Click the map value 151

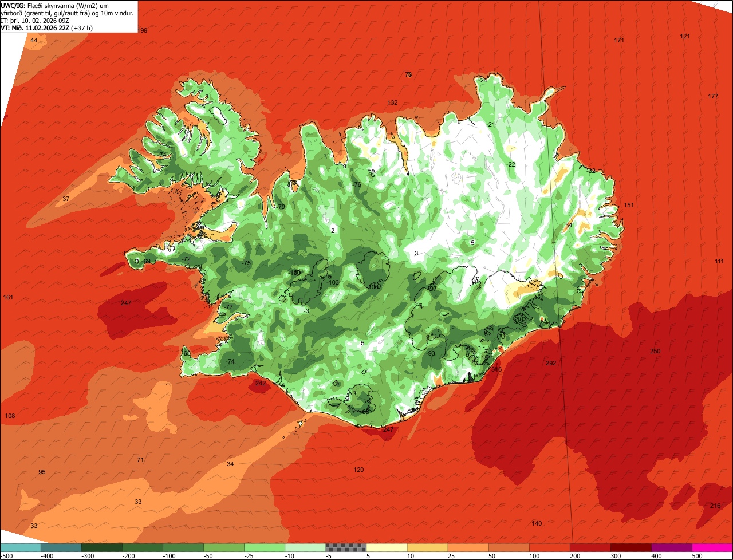pyautogui.click(x=629, y=205)
